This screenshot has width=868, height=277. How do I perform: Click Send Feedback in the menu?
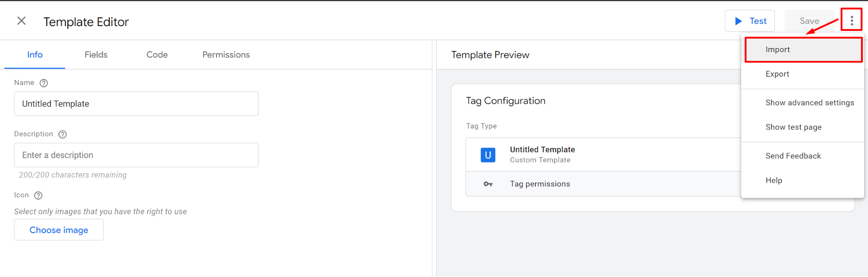point(793,156)
